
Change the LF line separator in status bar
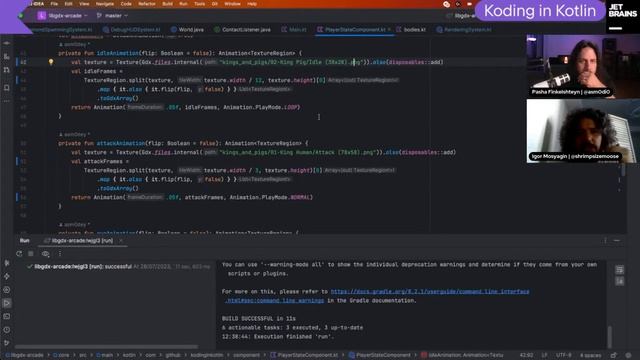coord(544,355)
